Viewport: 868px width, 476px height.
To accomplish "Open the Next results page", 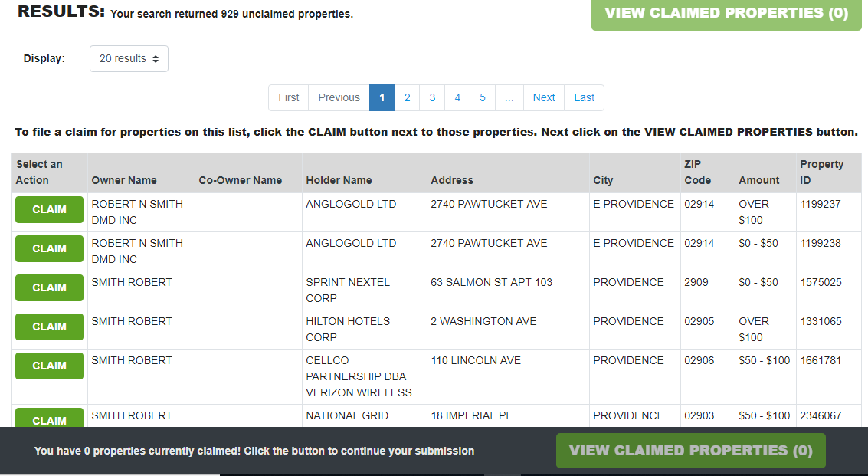I will pos(543,97).
